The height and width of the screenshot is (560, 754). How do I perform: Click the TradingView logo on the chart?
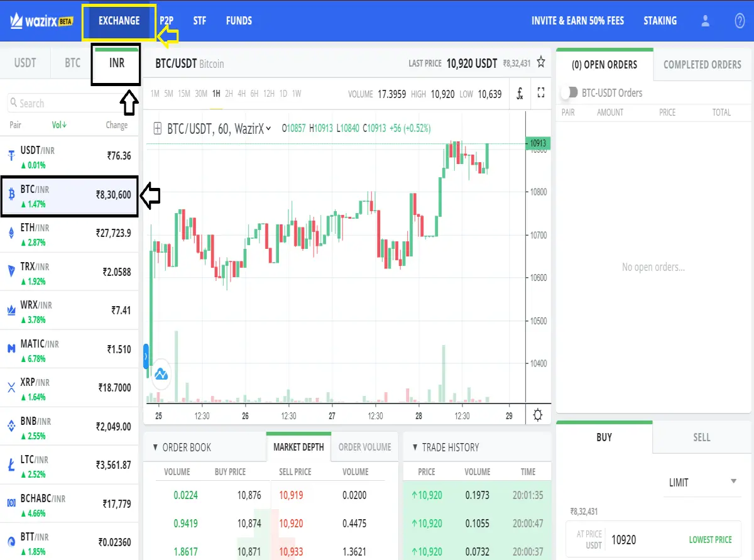coord(161,374)
